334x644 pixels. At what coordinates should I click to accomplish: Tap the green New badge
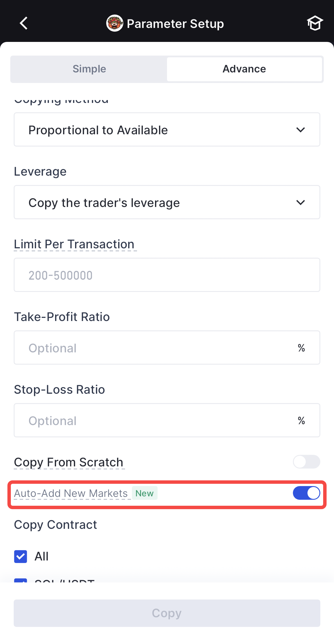[x=144, y=493]
